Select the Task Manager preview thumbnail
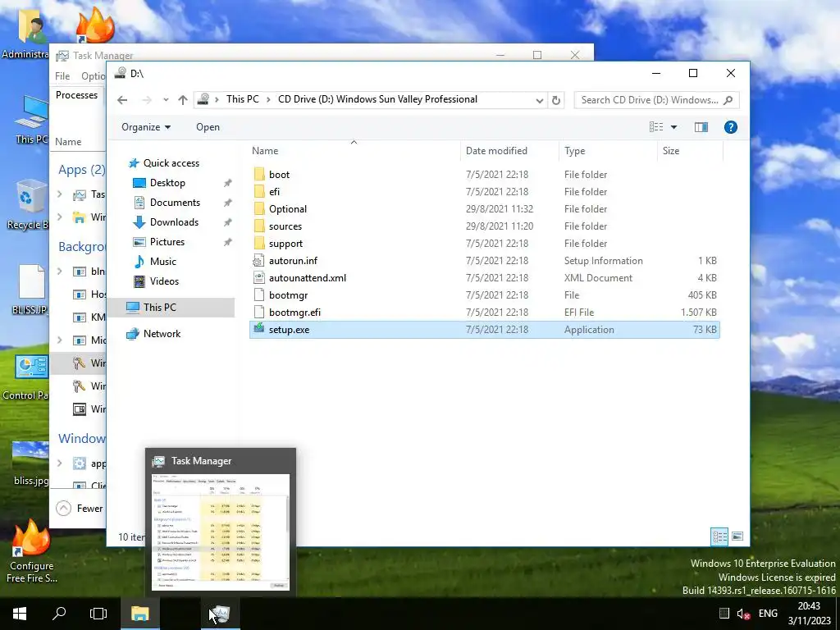840x630 pixels. [221, 531]
